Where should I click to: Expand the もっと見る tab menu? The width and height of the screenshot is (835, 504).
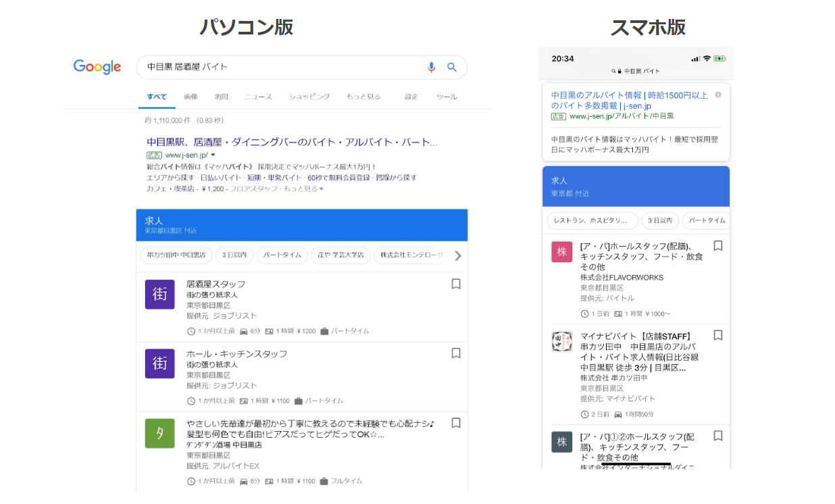click(x=363, y=97)
